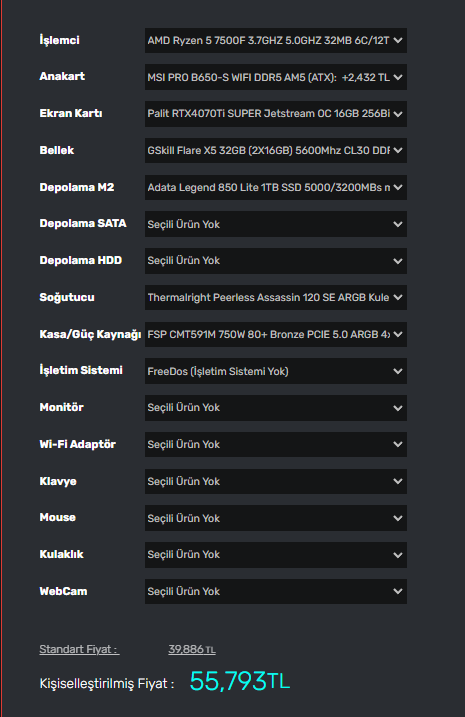Click the 39,886 TL standard price

click(192, 649)
